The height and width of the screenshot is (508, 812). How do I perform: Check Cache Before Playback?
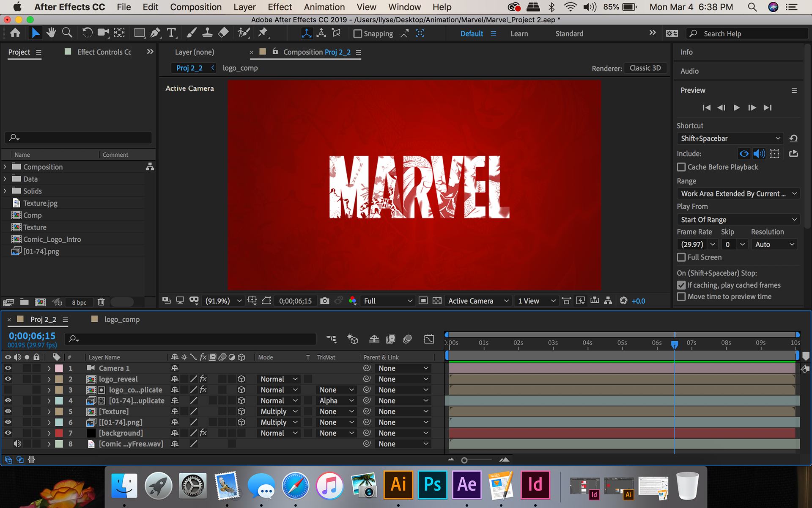[x=681, y=167]
